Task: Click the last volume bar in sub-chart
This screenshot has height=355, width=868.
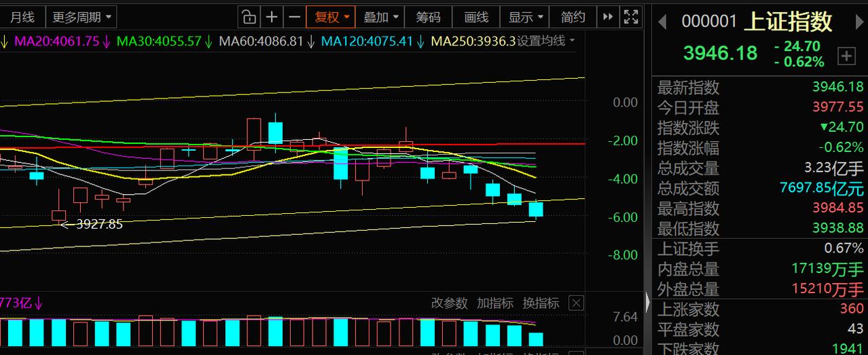Action: pyautogui.click(x=536, y=339)
